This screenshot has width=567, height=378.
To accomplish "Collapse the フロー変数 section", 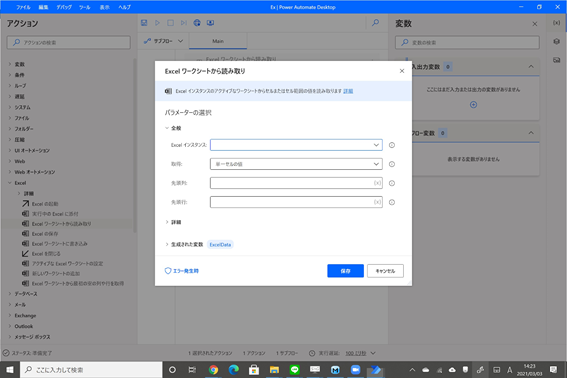I will (x=531, y=133).
